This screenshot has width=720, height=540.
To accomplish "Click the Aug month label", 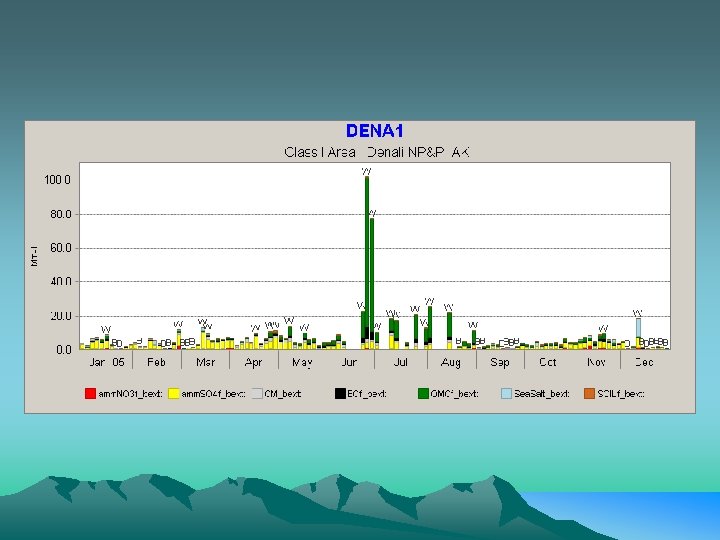I will pyautogui.click(x=450, y=362).
